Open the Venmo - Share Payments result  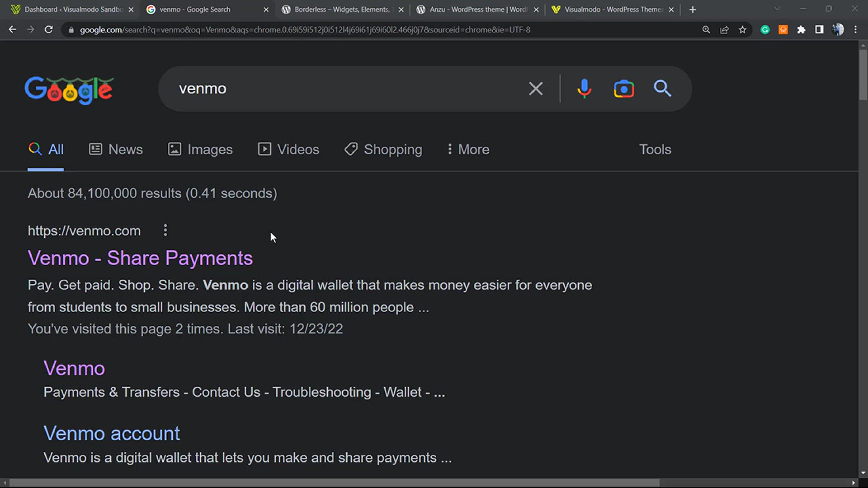tap(140, 258)
